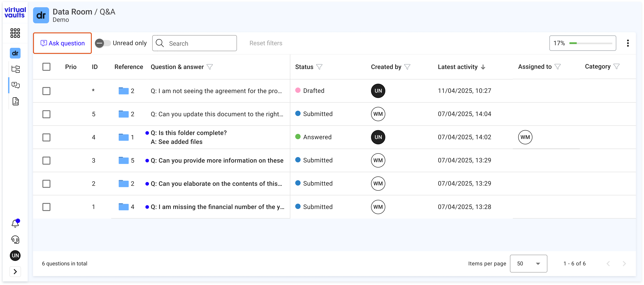644x285 pixels.
Task: Expand the sidebar with chevron arrow
Action: pyautogui.click(x=15, y=272)
